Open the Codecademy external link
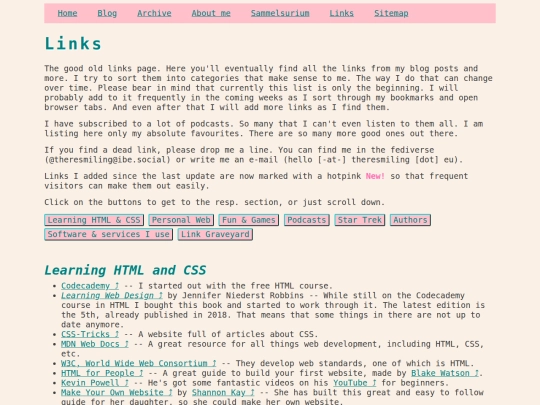Image resolution: width=540 pixels, height=405 pixels. [x=90, y=286]
